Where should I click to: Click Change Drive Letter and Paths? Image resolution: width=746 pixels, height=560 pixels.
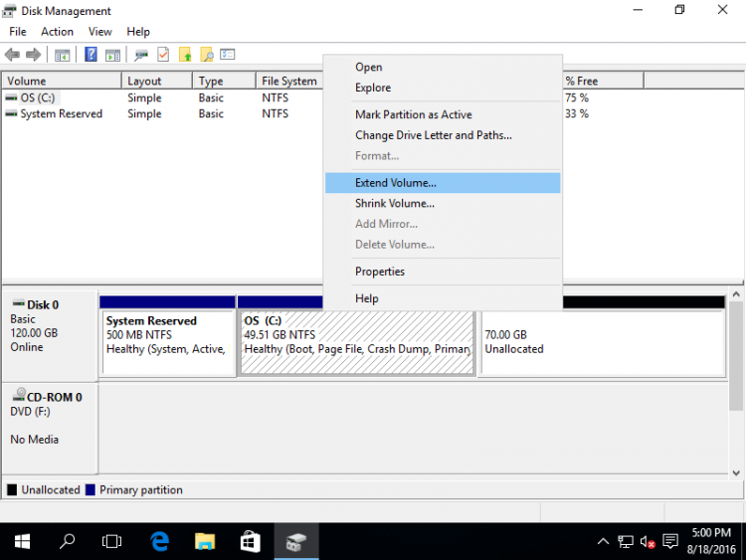433,135
